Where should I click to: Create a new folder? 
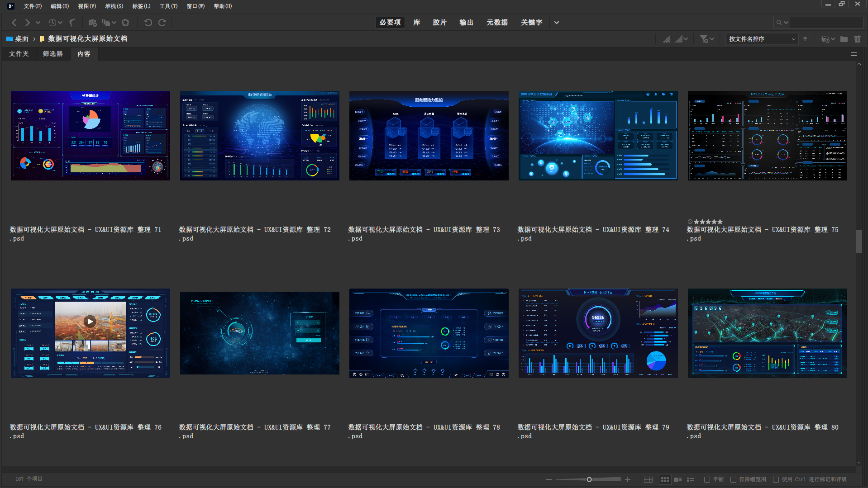[844, 39]
